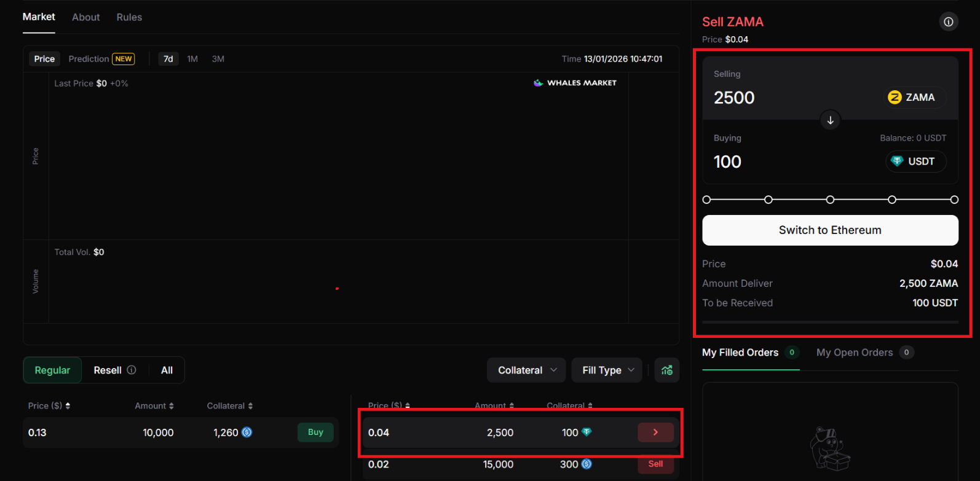The image size is (980, 481).
Task: Set the amount slider to 100%
Action: (954, 200)
